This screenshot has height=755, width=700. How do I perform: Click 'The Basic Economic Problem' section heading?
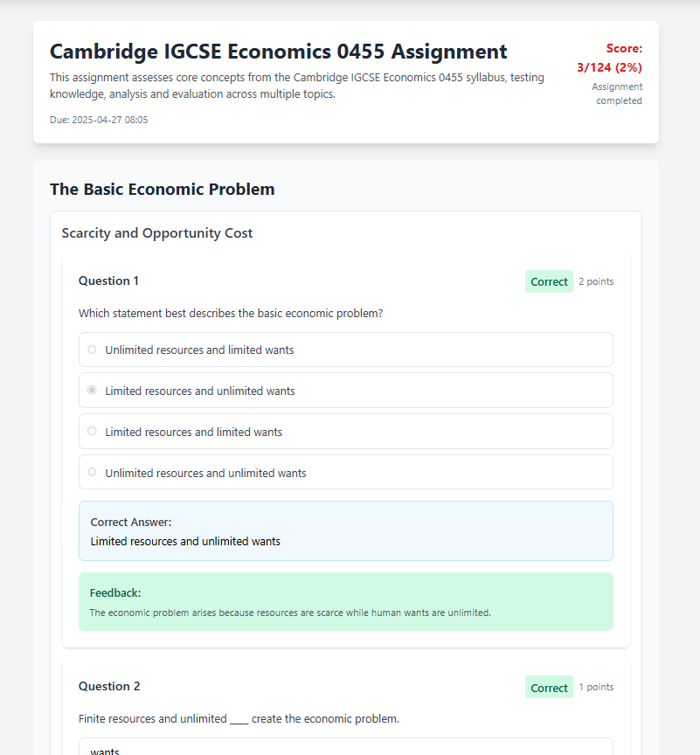(162, 189)
